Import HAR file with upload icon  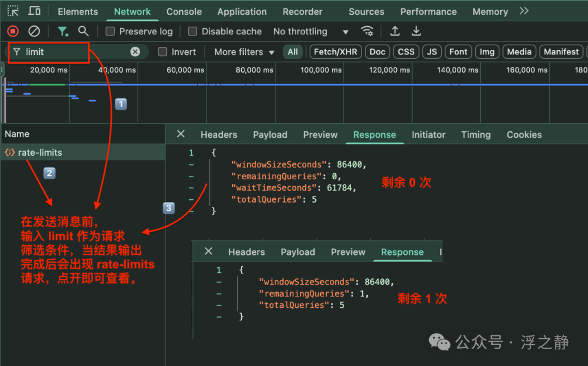395,31
